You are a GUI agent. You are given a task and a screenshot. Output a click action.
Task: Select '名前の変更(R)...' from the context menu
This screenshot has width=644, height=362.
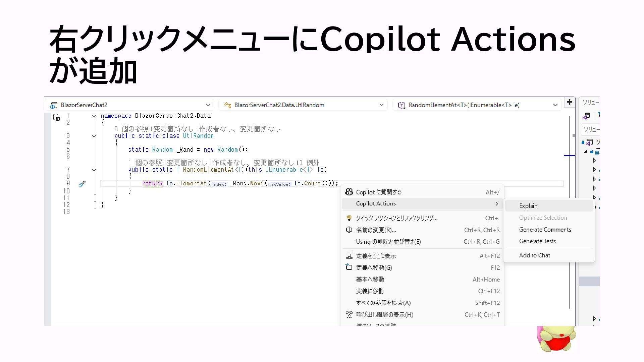coord(423,230)
